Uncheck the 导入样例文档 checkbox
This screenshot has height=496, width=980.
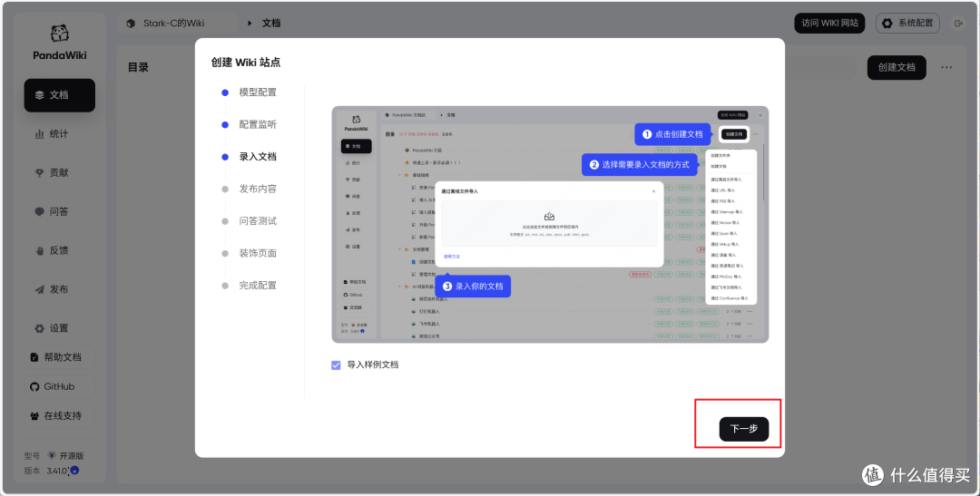(336, 365)
